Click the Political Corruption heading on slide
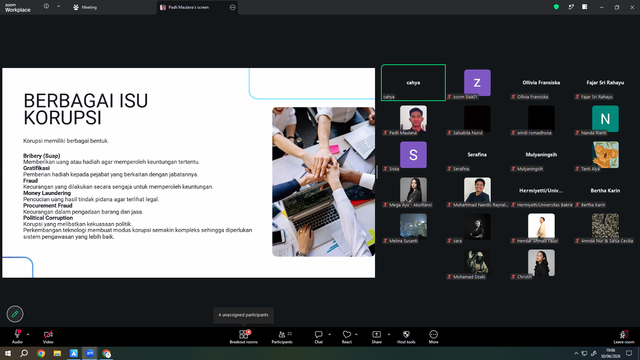Screen dimensions: 640x360 tap(48, 218)
